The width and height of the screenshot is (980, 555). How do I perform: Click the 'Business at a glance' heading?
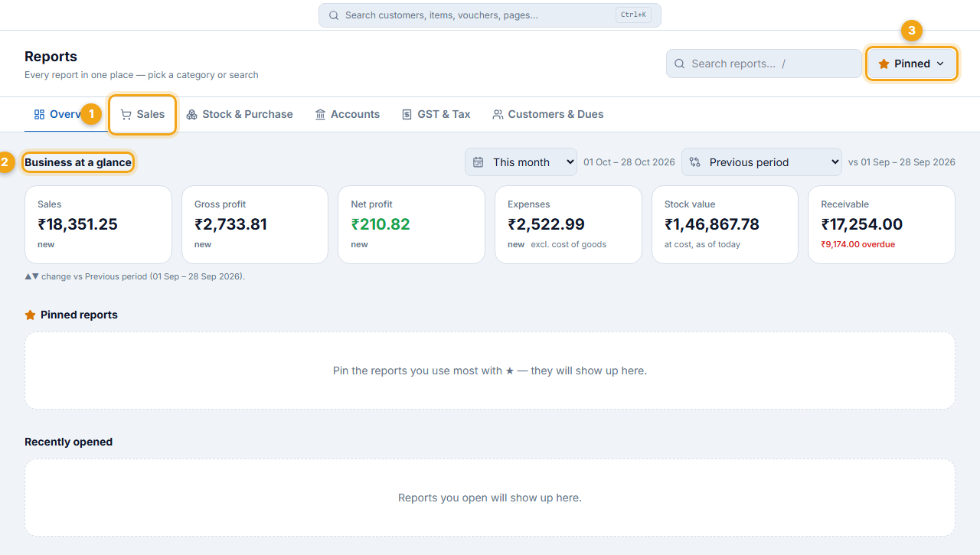pos(78,162)
